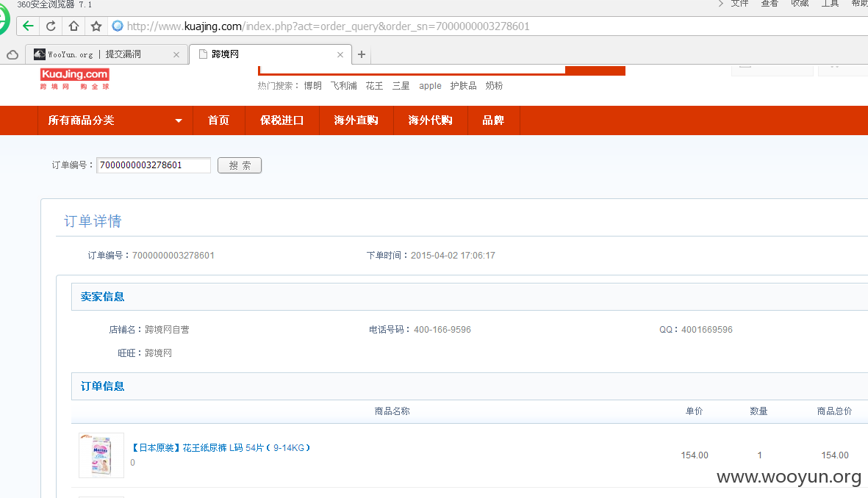The height and width of the screenshot is (498, 868).
Task: Click the address bar URL
Action: [x=329, y=26]
